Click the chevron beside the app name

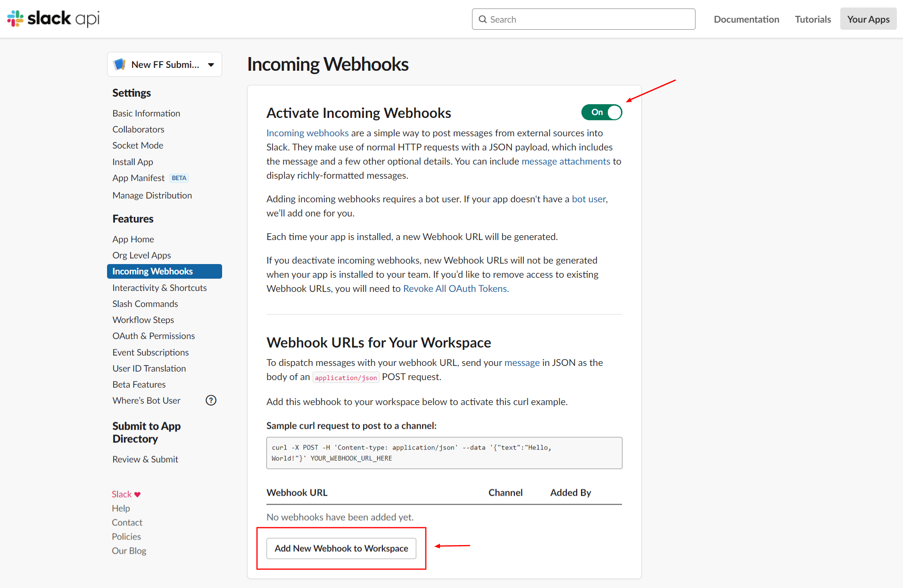click(x=211, y=65)
